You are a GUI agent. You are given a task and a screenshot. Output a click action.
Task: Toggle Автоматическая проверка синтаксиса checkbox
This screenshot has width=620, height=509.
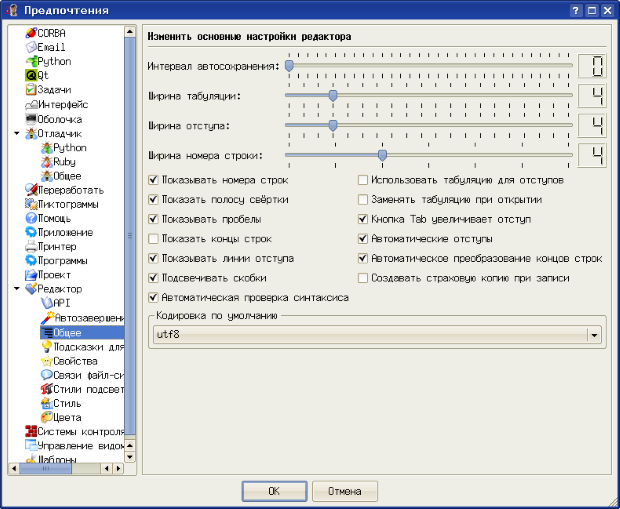click(153, 298)
